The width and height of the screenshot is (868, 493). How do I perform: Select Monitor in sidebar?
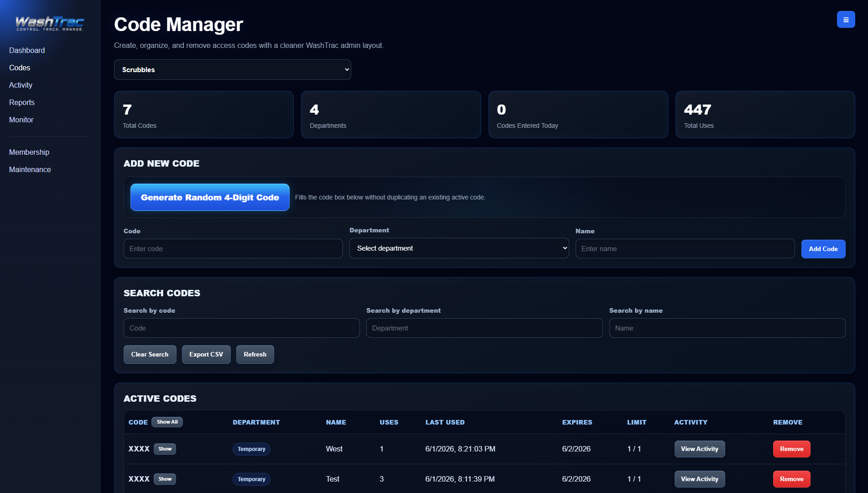click(x=21, y=120)
